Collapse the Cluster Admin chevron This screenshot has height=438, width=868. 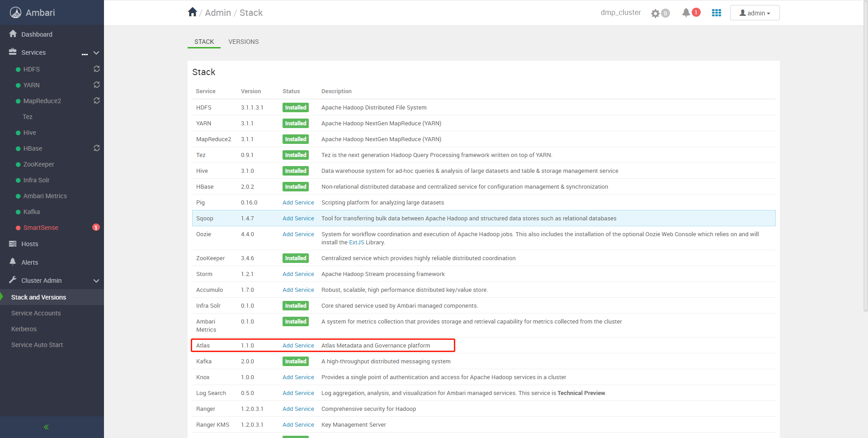point(96,281)
